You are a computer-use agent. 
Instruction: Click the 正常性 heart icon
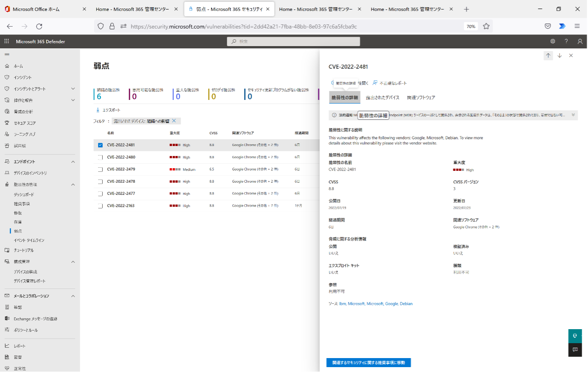[7, 368]
